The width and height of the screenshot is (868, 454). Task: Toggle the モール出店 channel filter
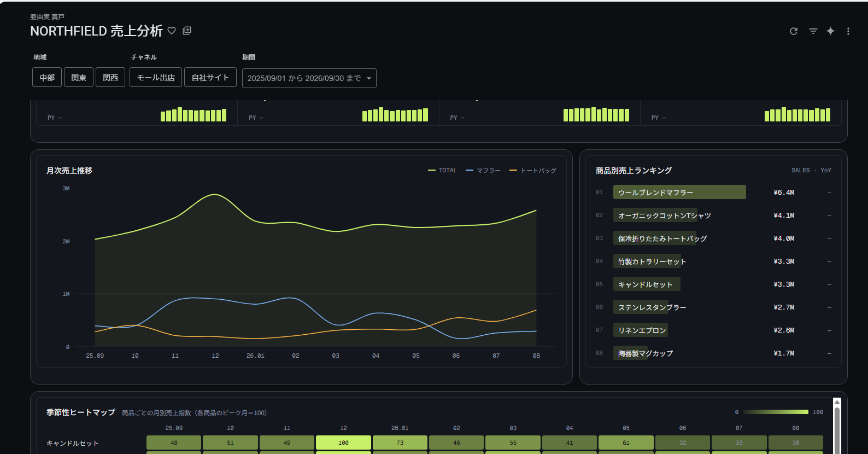[x=156, y=78]
